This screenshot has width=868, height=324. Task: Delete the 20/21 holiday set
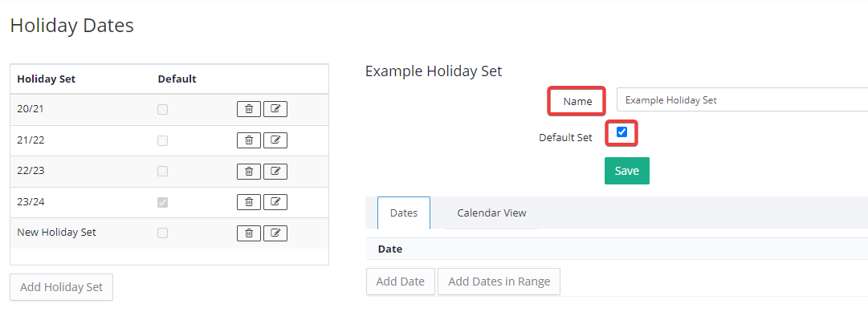tap(249, 110)
